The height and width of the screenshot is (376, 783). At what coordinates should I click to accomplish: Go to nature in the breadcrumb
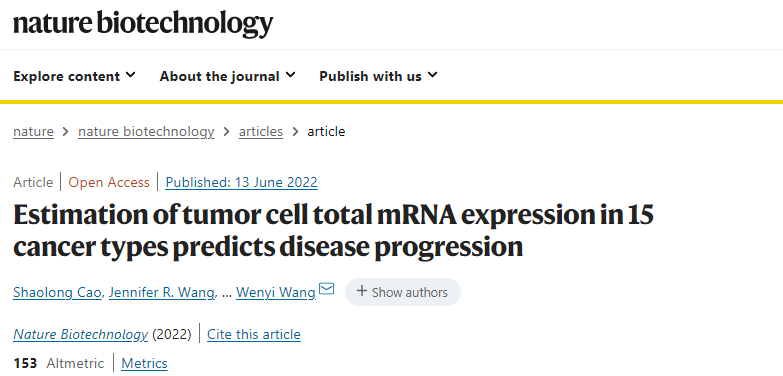click(x=33, y=132)
